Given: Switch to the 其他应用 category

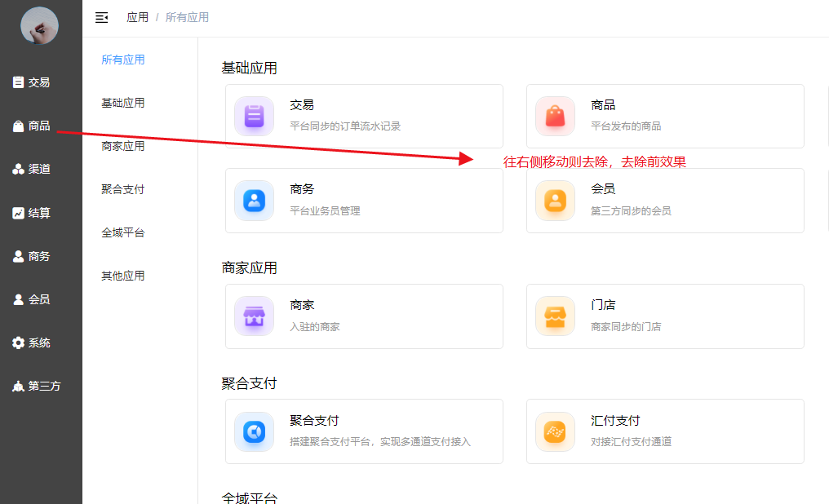Looking at the screenshot, I should click(123, 276).
